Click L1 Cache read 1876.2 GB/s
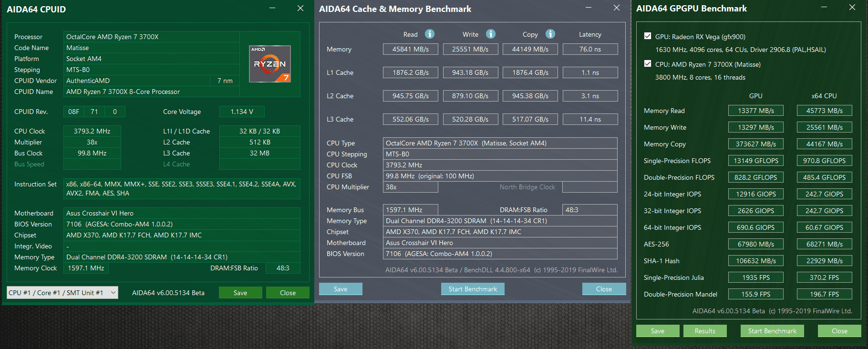This screenshot has width=868, height=349. 411,72
